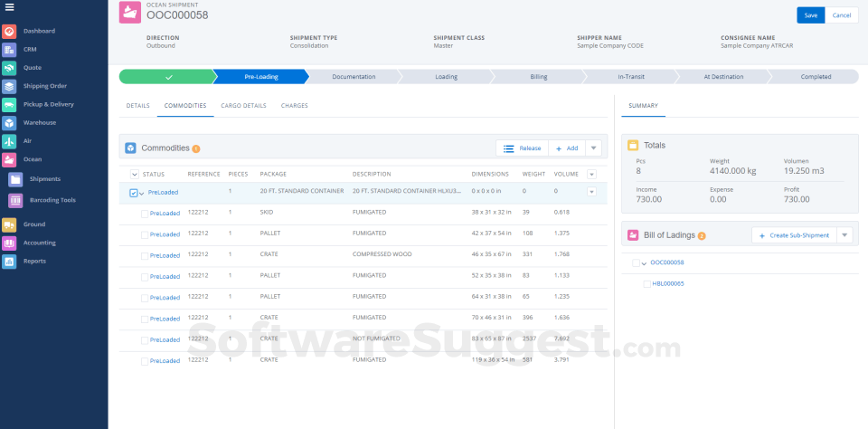The width and height of the screenshot is (868, 429).
Task: Open the hamburger menu icon
Action: (x=8, y=7)
